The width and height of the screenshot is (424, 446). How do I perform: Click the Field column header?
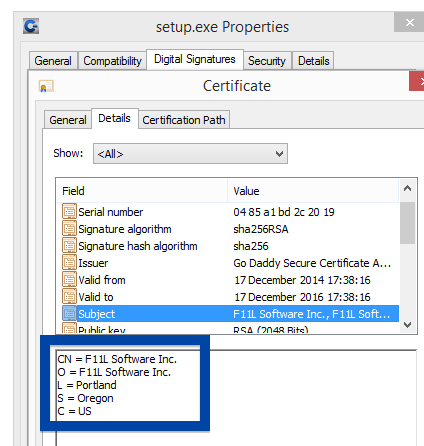tap(142, 191)
